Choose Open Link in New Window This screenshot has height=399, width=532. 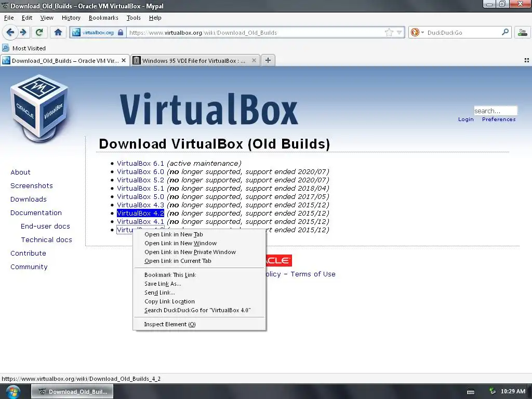[x=199, y=243]
